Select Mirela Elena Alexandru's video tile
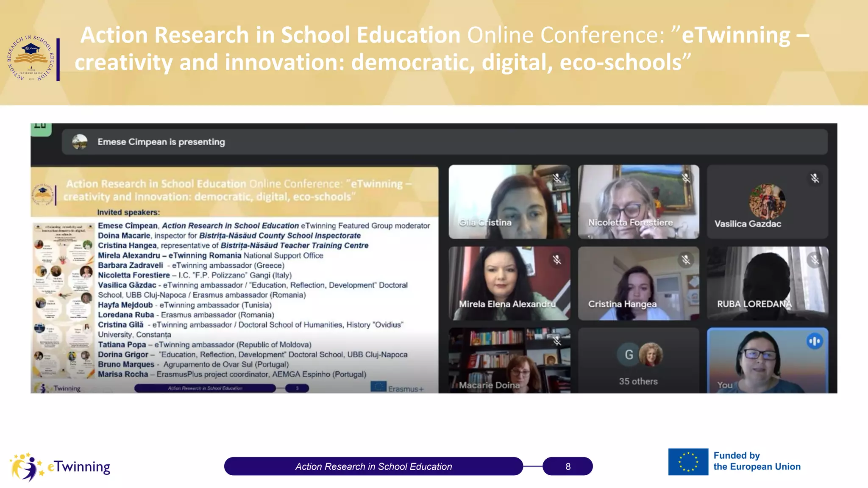 [509, 283]
